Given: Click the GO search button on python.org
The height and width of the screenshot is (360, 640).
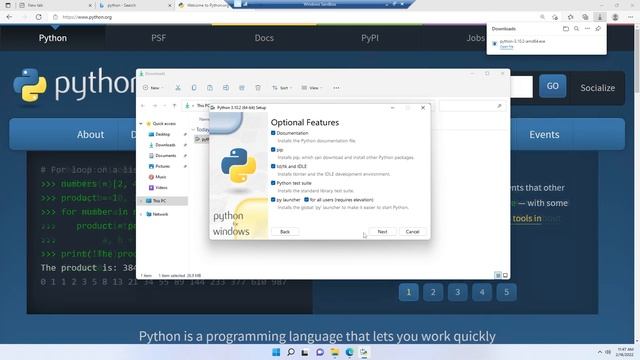Looking at the screenshot, I should click(x=553, y=86).
